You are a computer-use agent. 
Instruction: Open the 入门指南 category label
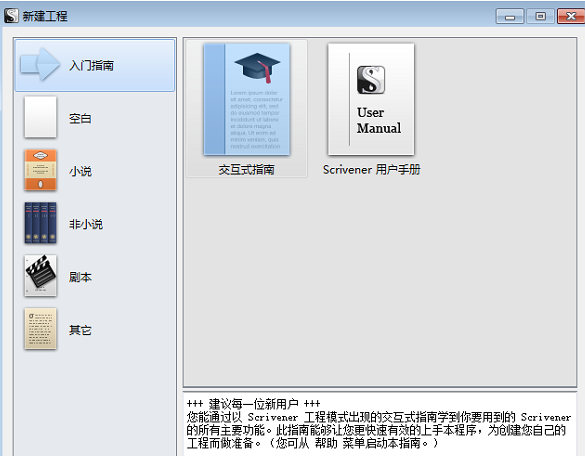point(91,66)
